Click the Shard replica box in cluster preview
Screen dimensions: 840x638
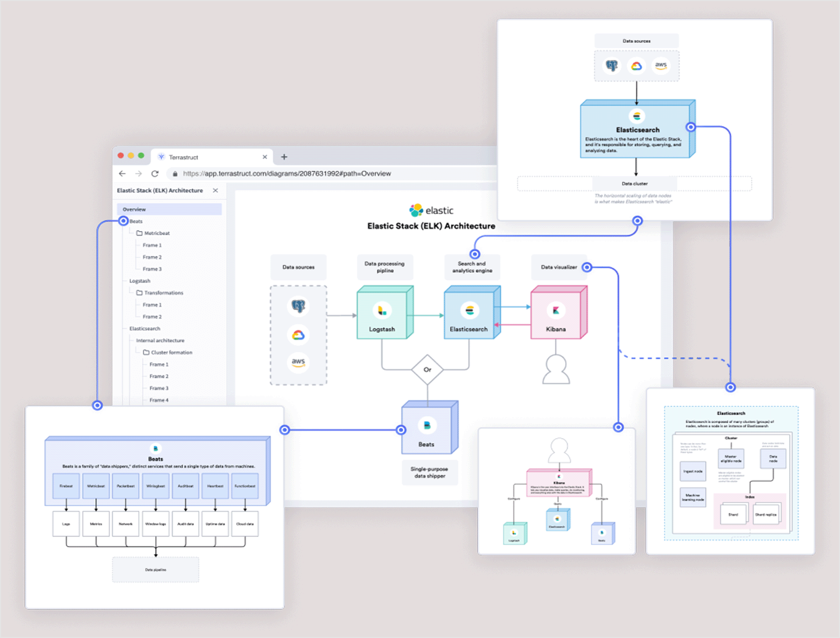(x=766, y=514)
